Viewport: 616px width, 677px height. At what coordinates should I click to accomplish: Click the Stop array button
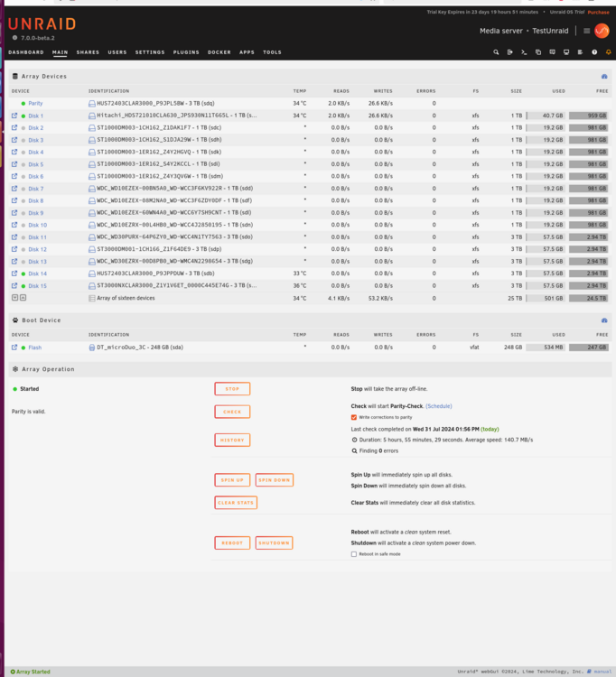(x=232, y=388)
